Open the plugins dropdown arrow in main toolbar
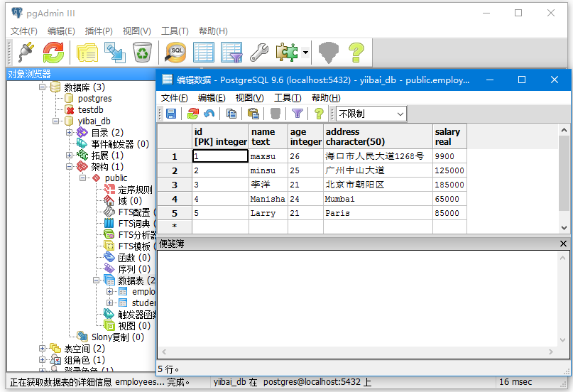573x392 pixels. point(305,53)
